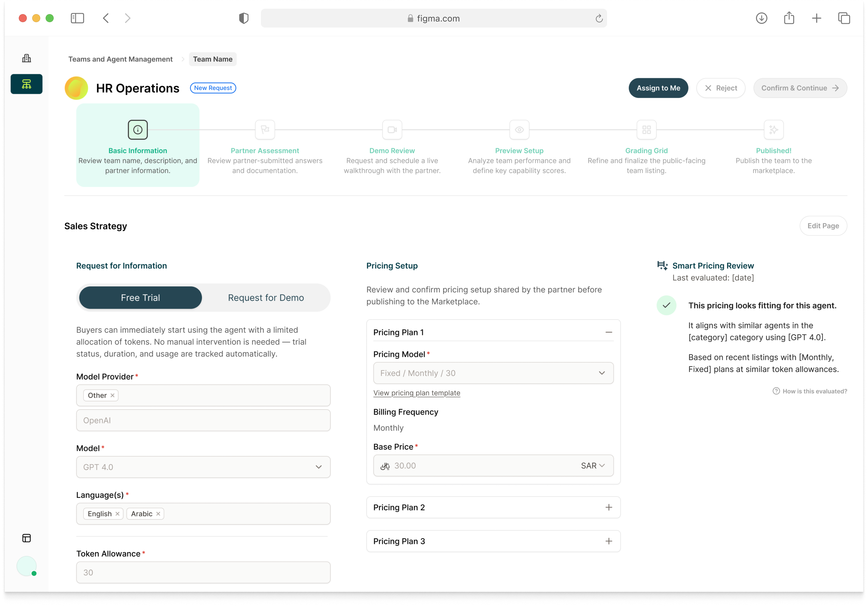Click the Published sparkle step icon
Screen dimensions: 868x608
773,130
